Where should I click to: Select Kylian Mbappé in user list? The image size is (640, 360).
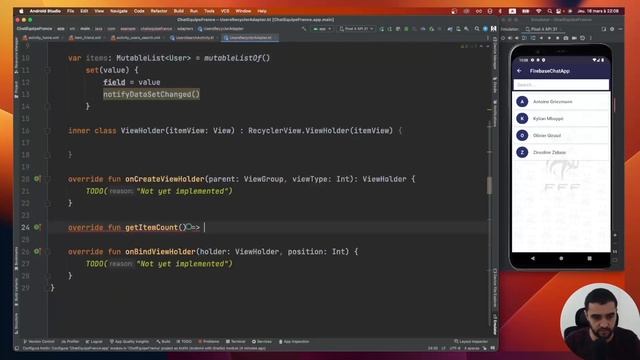coord(561,118)
